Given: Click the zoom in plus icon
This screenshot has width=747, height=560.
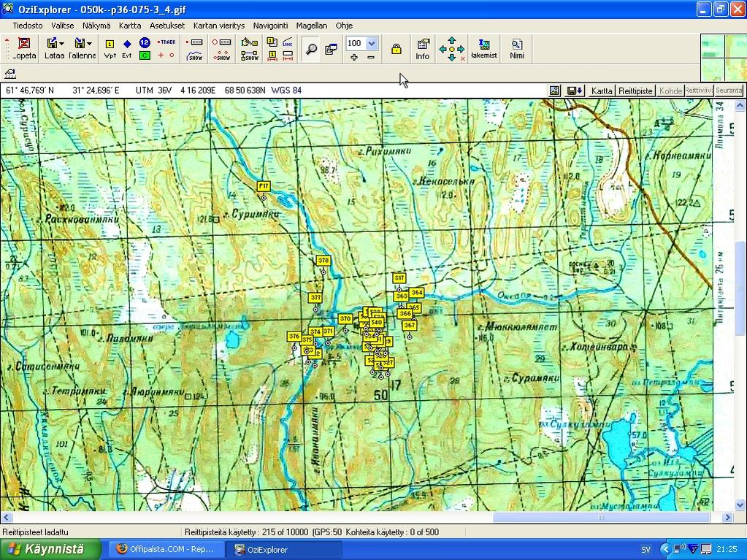Looking at the screenshot, I should tap(354, 57).
